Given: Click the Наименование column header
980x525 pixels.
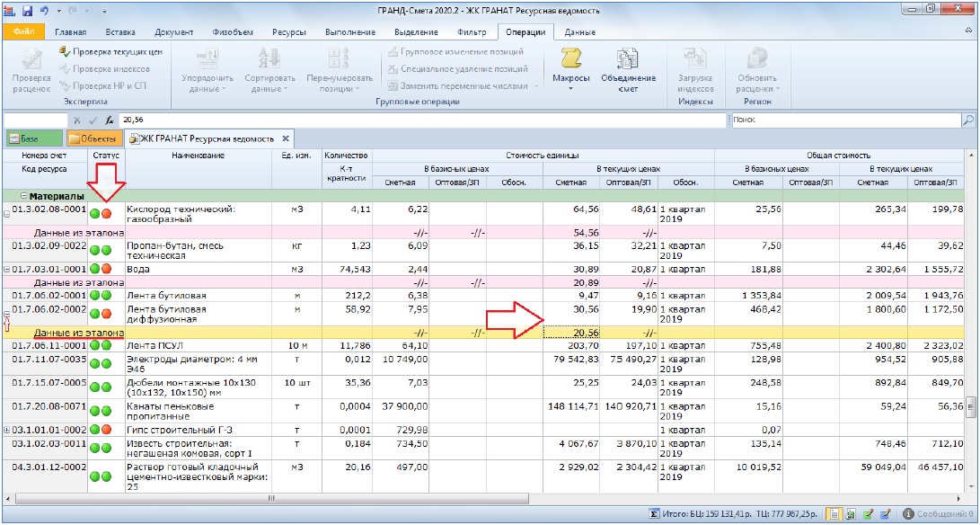Looking at the screenshot, I should click(x=199, y=168).
